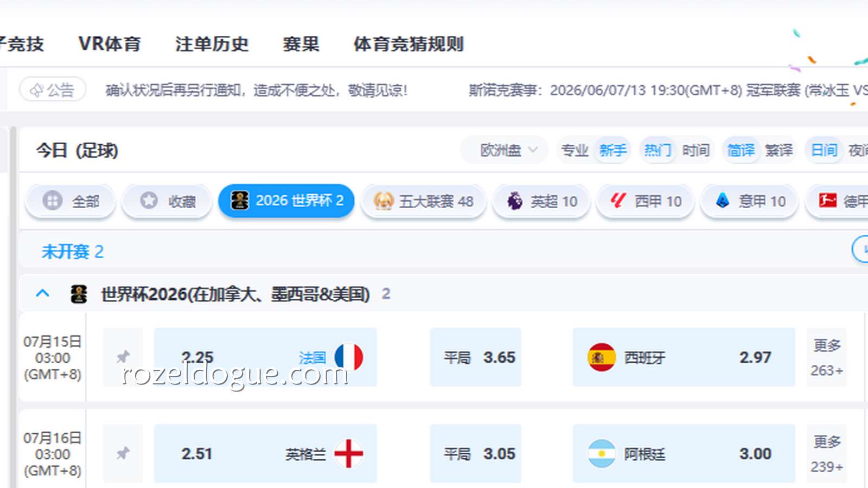868x488 pixels.
Task: Open 更多 239+ markets
Action: pyautogui.click(x=827, y=453)
